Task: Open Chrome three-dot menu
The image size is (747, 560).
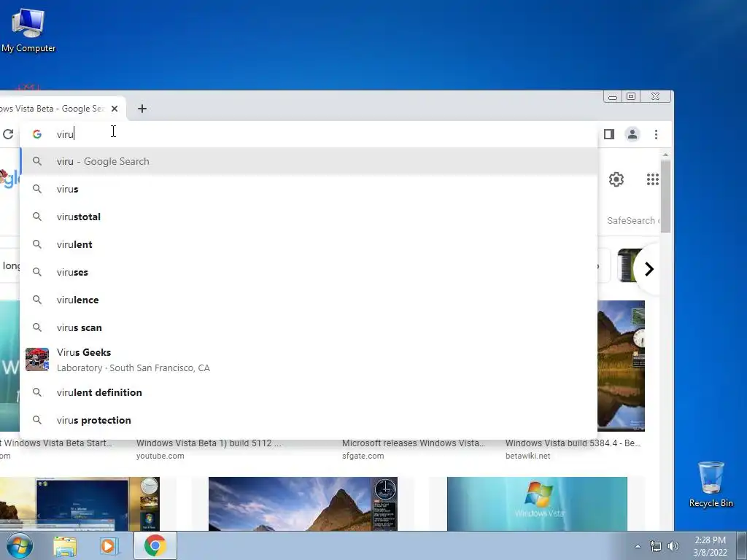Action: 656,134
